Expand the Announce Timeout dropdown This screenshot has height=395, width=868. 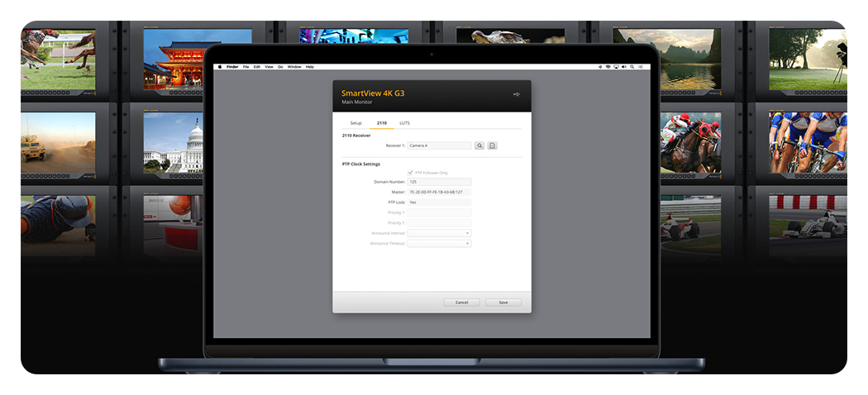coord(440,244)
